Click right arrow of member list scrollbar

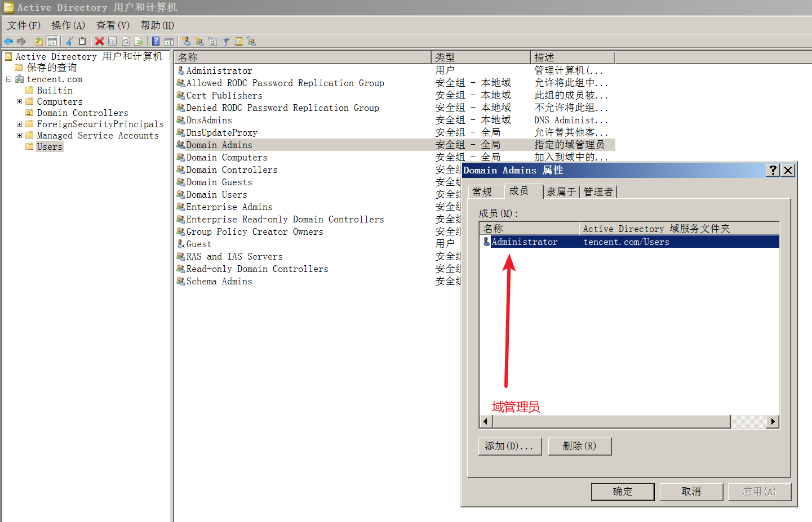click(x=773, y=422)
